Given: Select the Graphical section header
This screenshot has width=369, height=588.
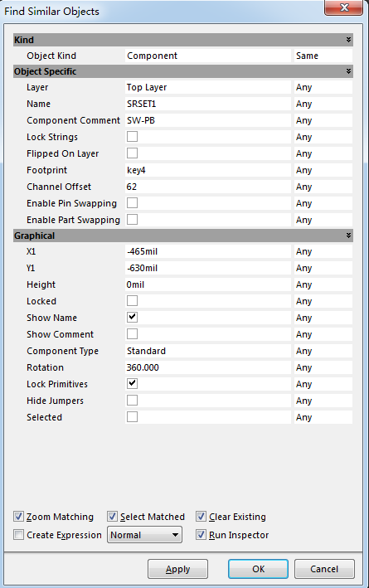Looking at the screenshot, I should tap(183, 236).
